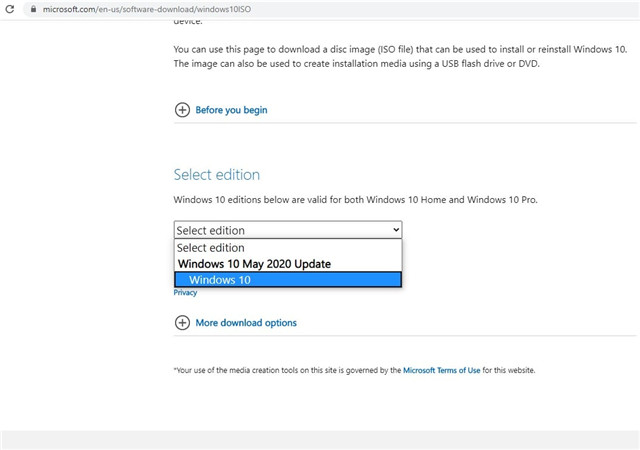Reload the page with the refresh icon
Image resolution: width=640 pixels, height=450 pixels.
click(9, 9)
